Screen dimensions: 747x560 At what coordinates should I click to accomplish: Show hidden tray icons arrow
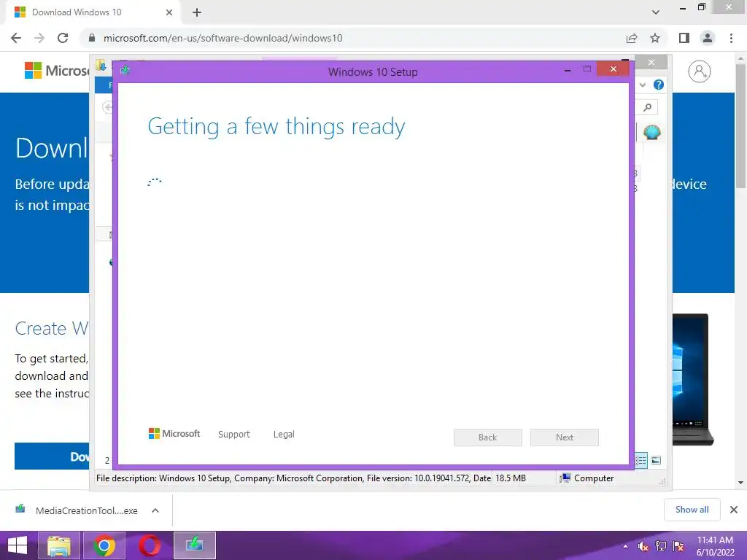[625, 546]
